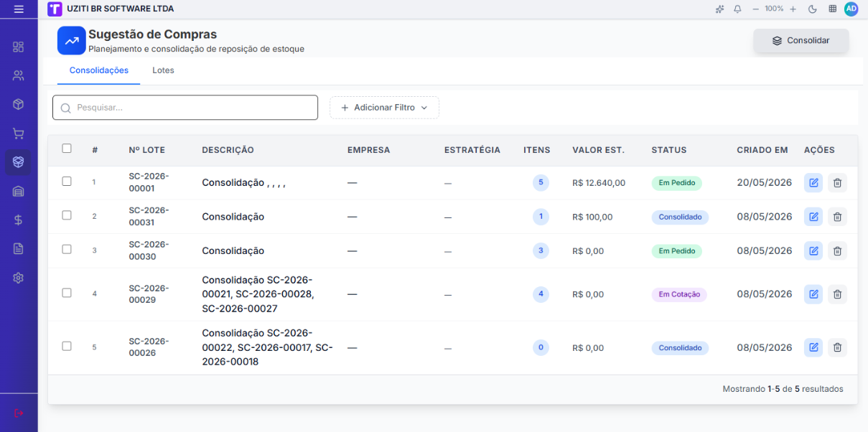868x432 pixels.
Task: Switch to the Lotes tab
Action: pyautogui.click(x=163, y=70)
